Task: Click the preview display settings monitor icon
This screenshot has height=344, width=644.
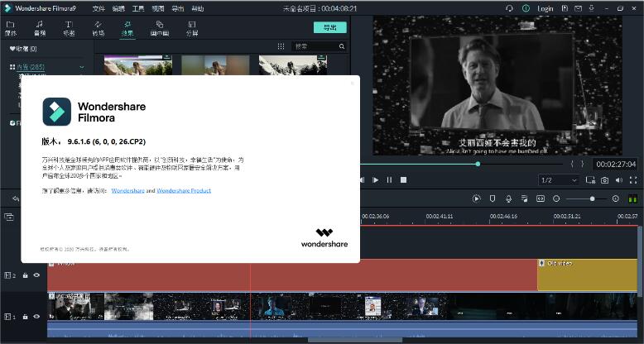Action: (590, 179)
